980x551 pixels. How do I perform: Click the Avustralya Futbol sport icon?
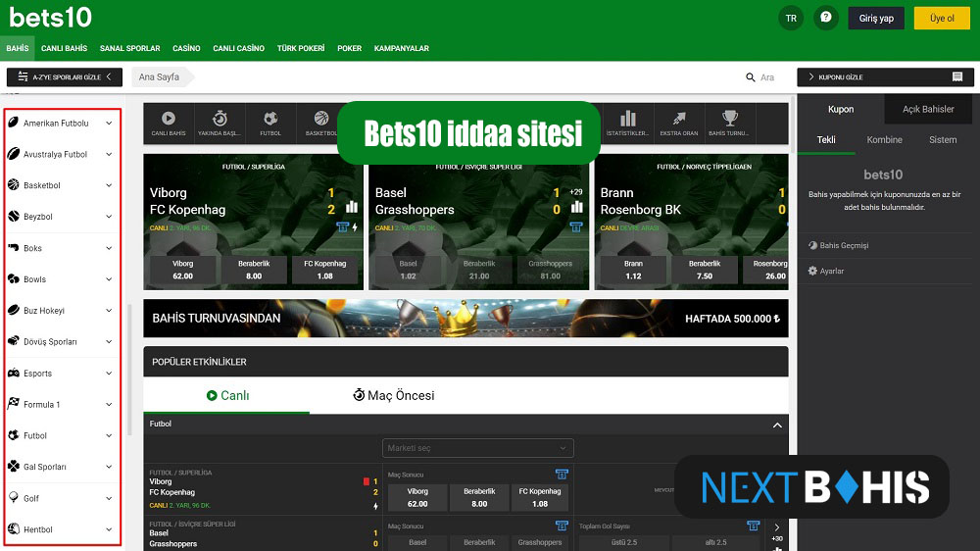pos(14,154)
